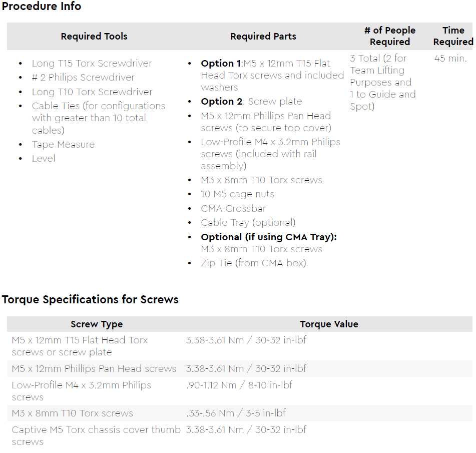Click the Required Parts column header
The height and width of the screenshot is (453, 476).
coord(263,36)
